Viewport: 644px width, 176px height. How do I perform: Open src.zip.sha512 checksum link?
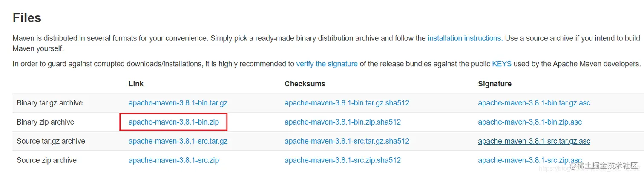342,160
